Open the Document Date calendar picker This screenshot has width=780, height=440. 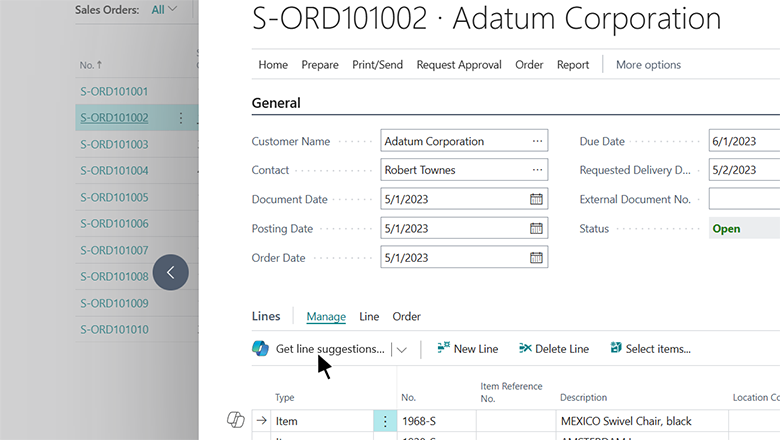point(537,199)
